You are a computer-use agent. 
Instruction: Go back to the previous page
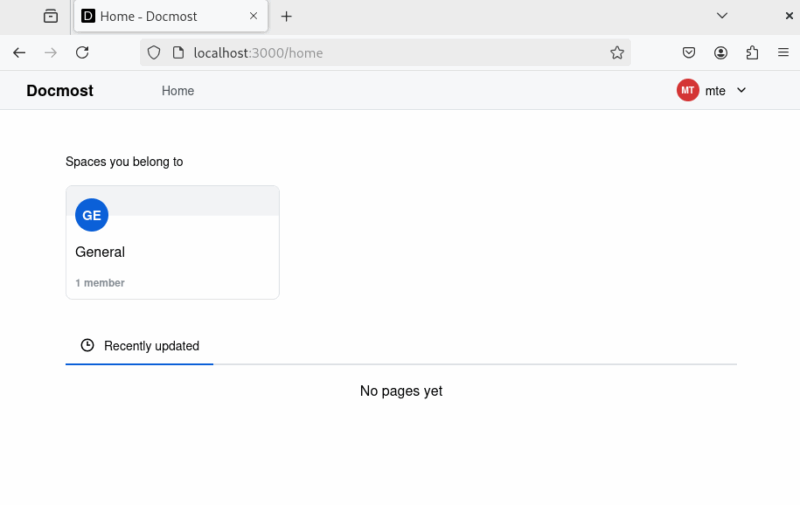click(x=19, y=53)
